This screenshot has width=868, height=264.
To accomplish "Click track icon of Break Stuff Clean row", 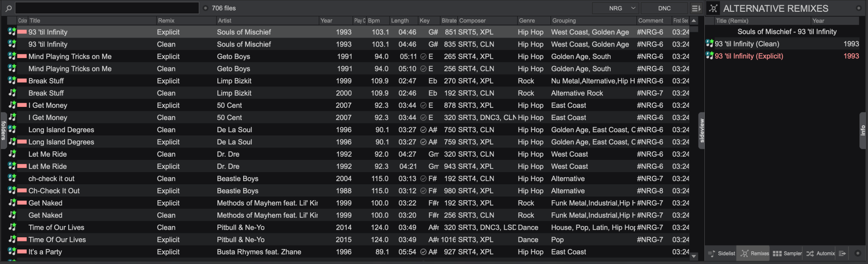I will (x=12, y=93).
